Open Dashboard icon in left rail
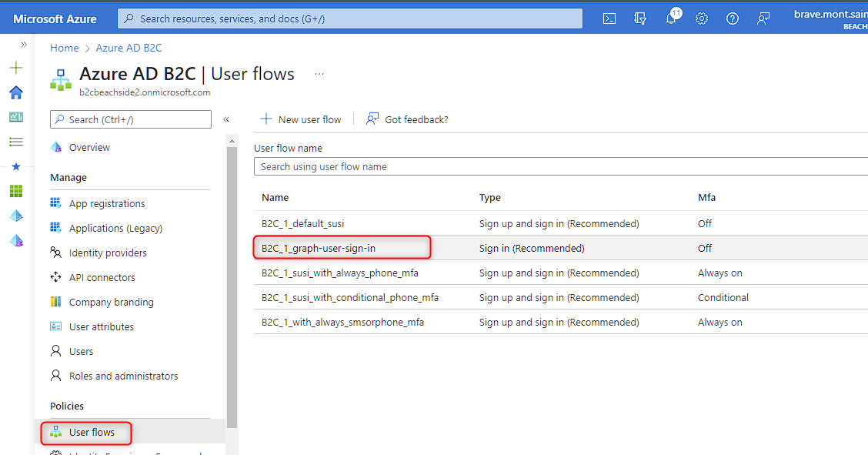Viewport: 868px width, 455px height. pyautogui.click(x=16, y=117)
